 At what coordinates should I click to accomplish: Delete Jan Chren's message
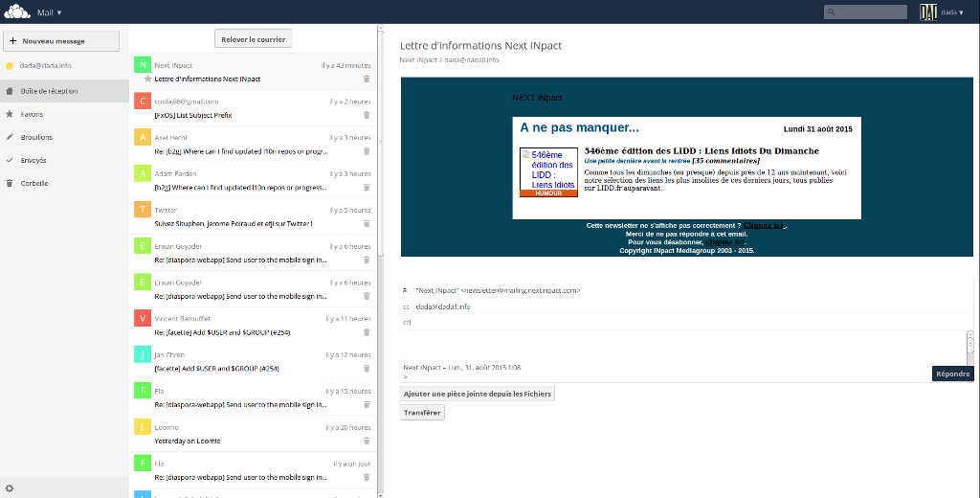coord(367,369)
